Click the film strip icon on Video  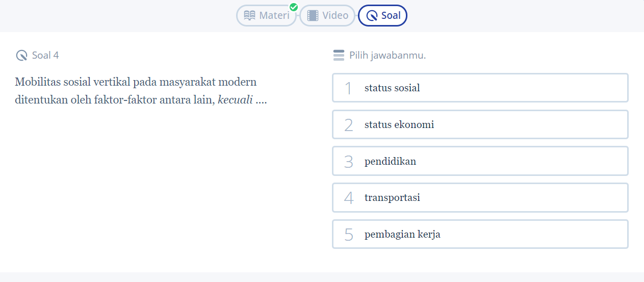pos(313,16)
